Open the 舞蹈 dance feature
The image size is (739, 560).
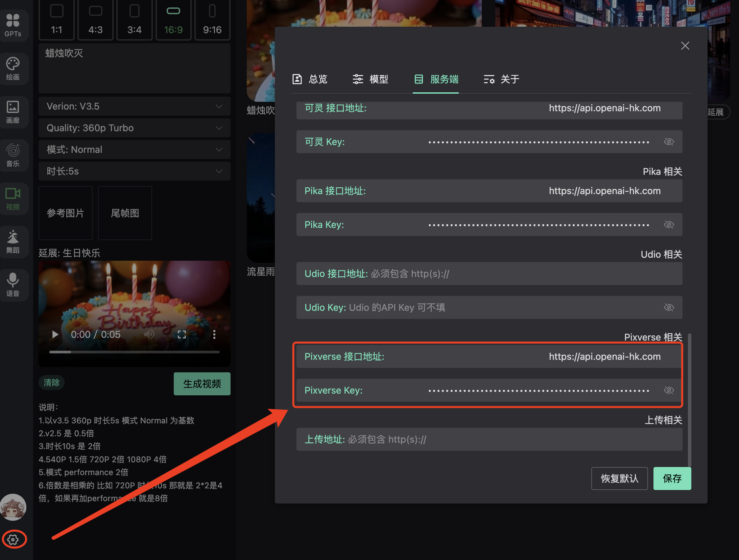[14, 242]
